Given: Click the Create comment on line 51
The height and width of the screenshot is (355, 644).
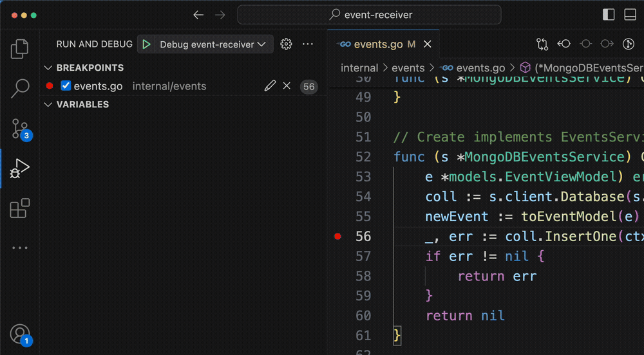Looking at the screenshot, I should coord(518,137).
